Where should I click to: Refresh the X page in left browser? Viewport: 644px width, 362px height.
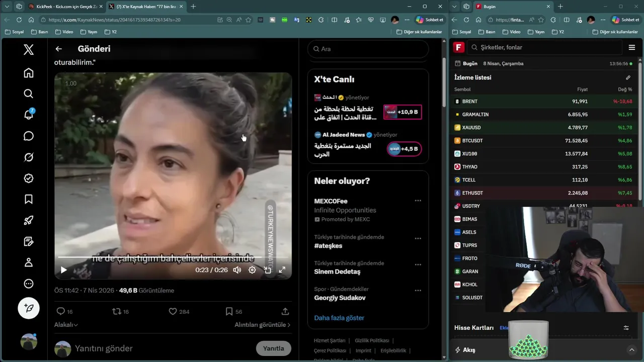(19, 20)
